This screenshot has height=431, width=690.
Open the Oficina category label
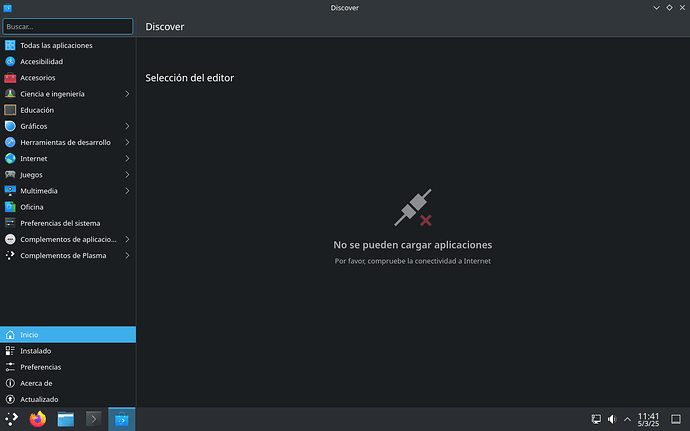pyautogui.click(x=32, y=207)
